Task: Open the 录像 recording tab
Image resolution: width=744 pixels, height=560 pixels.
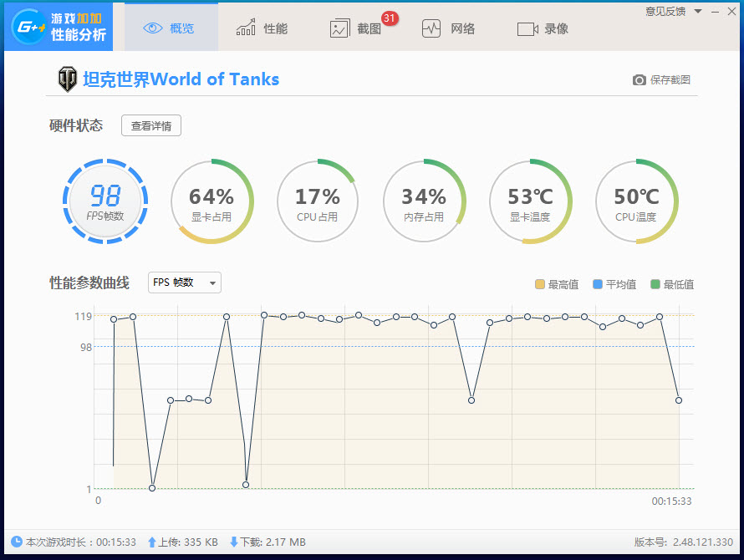Action: (543, 28)
